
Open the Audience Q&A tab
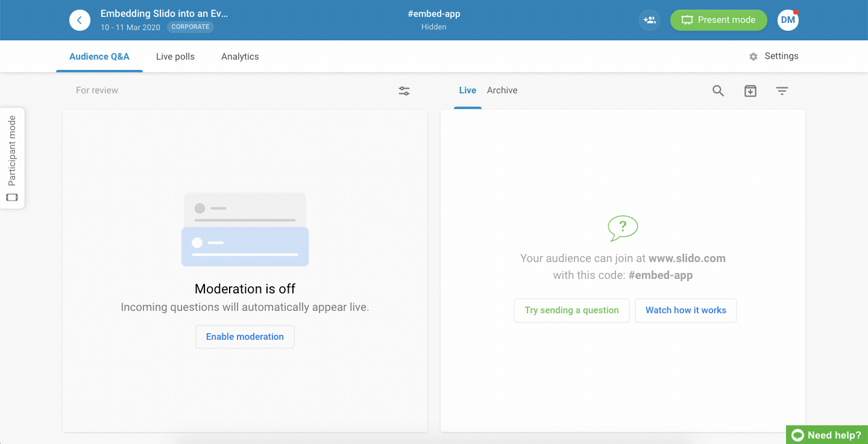pyautogui.click(x=99, y=57)
